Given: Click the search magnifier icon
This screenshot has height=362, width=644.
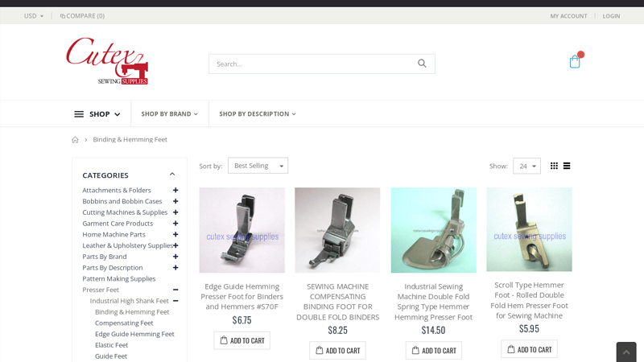Looking at the screenshot, I should tap(422, 64).
